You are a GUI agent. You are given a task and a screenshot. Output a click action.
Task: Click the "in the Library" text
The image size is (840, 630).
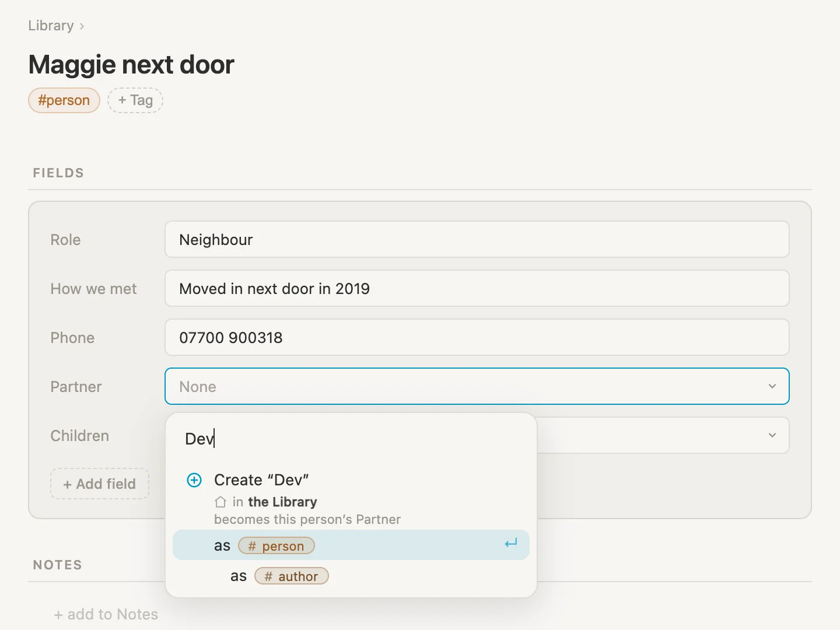click(275, 502)
